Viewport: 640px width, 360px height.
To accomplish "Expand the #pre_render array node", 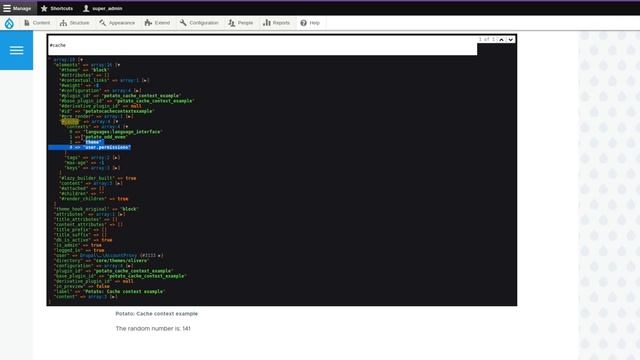I will pyautogui.click(x=130, y=116).
